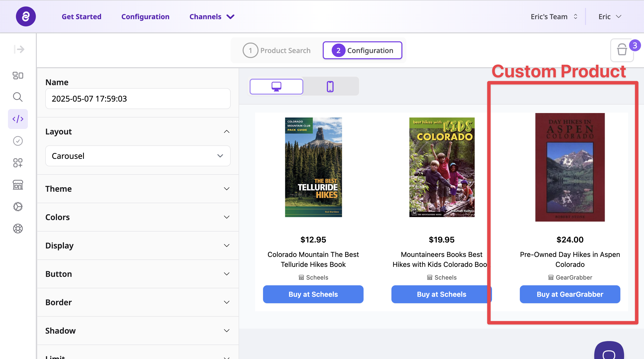Switch preview to desktop view

coord(276,87)
